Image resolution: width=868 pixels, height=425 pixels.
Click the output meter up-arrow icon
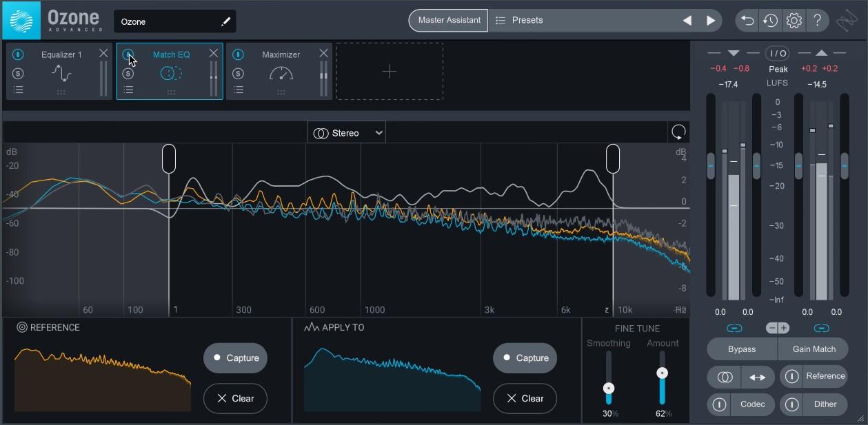pyautogui.click(x=821, y=53)
